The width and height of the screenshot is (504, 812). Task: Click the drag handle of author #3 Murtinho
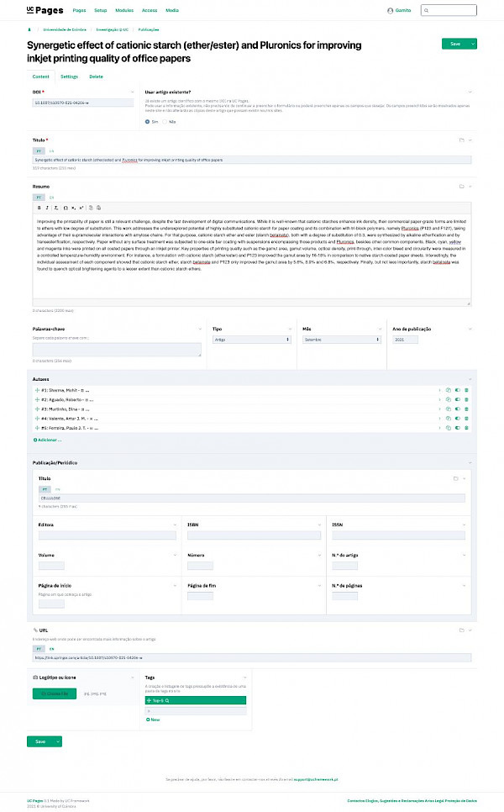[x=37, y=409]
